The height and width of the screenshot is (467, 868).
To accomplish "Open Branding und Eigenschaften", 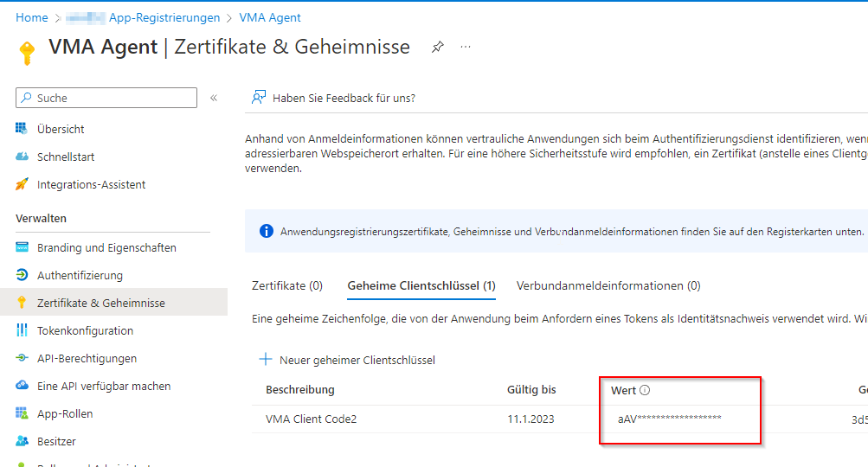I will [x=106, y=248].
